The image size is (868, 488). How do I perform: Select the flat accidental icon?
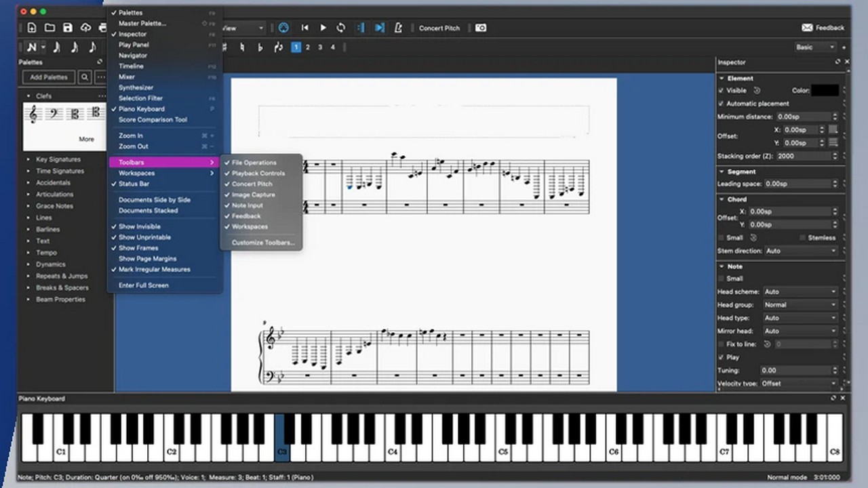click(x=260, y=47)
